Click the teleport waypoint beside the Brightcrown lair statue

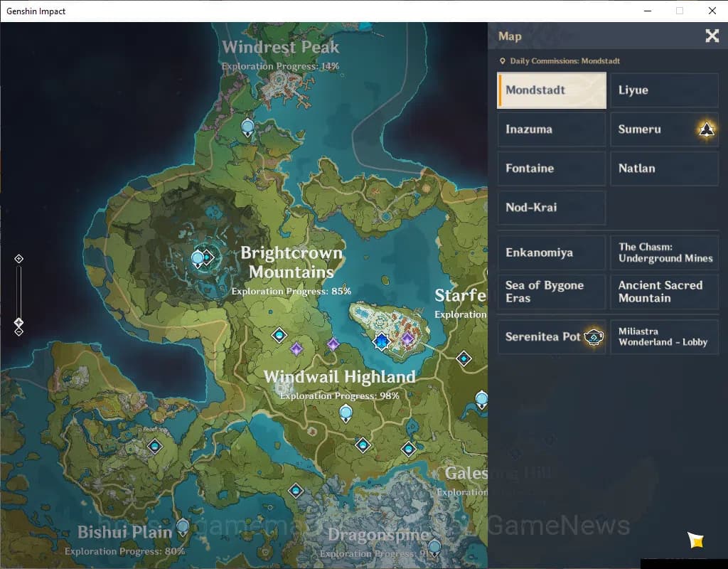pyautogui.click(x=208, y=257)
